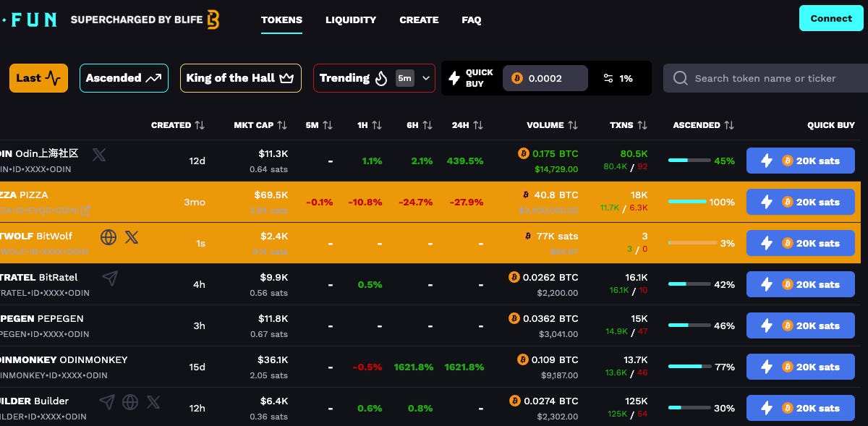Toggle the Trending filter
The height and width of the screenshot is (426, 868).
point(374,78)
